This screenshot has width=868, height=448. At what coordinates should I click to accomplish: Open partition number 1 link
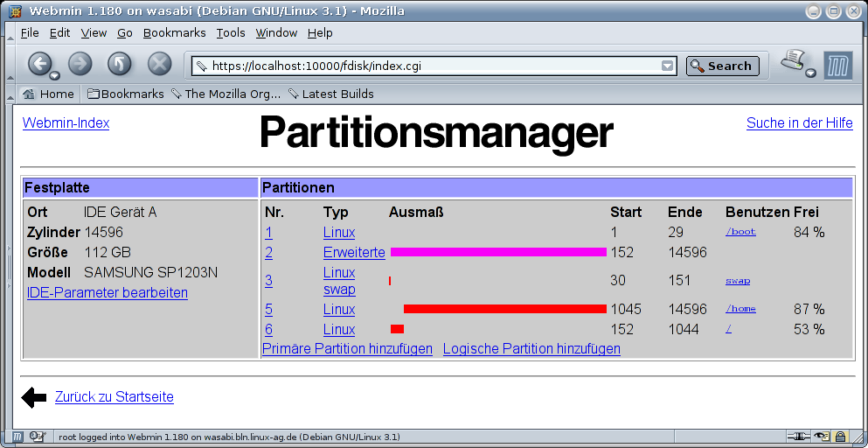pyautogui.click(x=268, y=233)
